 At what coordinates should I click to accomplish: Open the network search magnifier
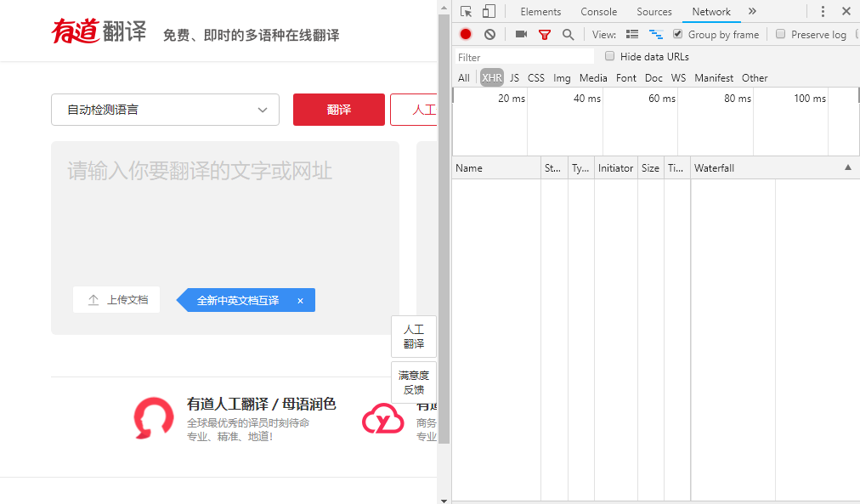tap(569, 35)
